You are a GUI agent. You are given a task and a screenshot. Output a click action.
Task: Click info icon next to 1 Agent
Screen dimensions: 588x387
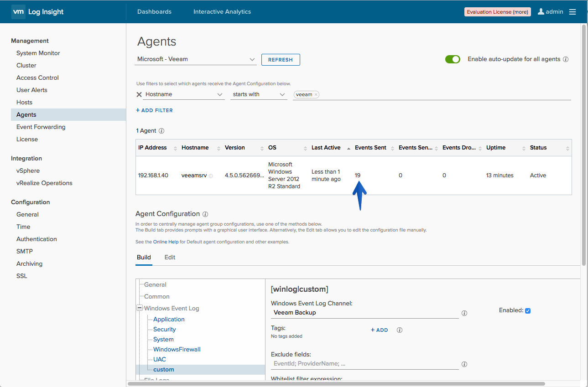click(161, 131)
